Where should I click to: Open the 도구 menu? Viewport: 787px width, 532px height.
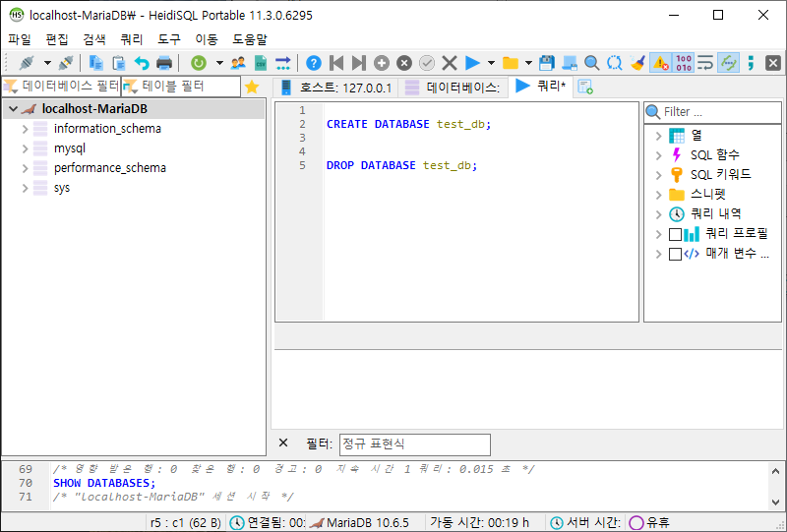[169, 39]
